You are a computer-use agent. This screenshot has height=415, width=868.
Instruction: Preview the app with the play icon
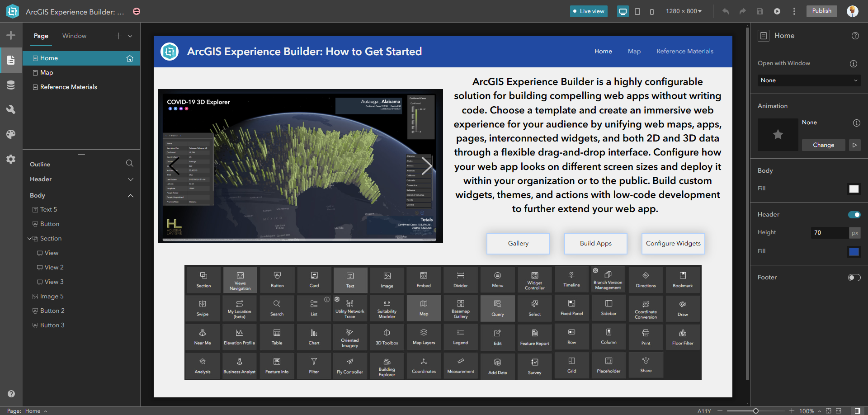(x=777, y=11)
